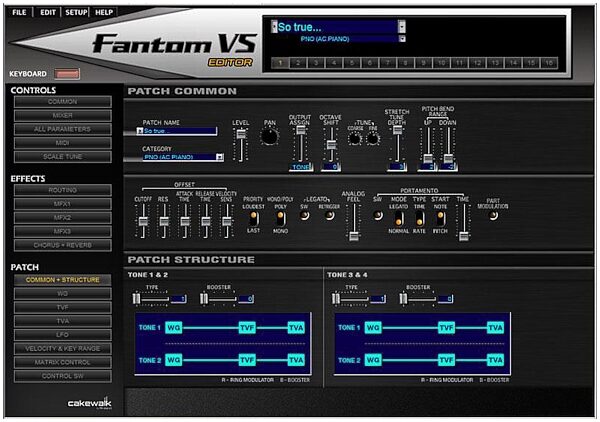Click the PITCH BEND DOWN slider

point(448,158)
